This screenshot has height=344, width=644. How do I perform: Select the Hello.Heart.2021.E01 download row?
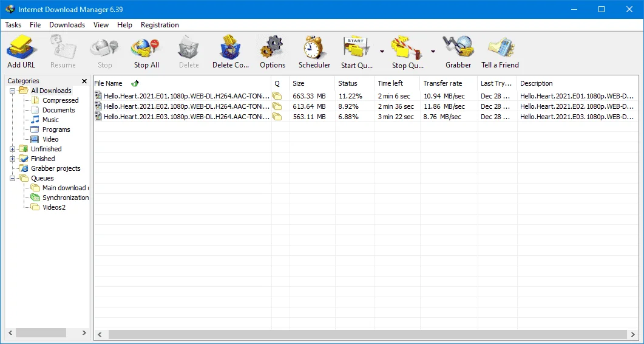click(367, 96)
